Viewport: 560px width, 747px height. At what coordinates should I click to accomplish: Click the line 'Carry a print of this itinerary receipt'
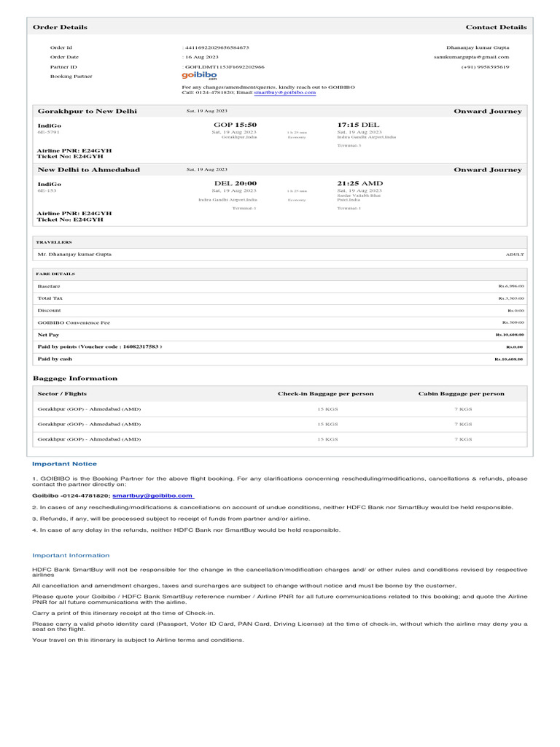click(x=123, y=613)
